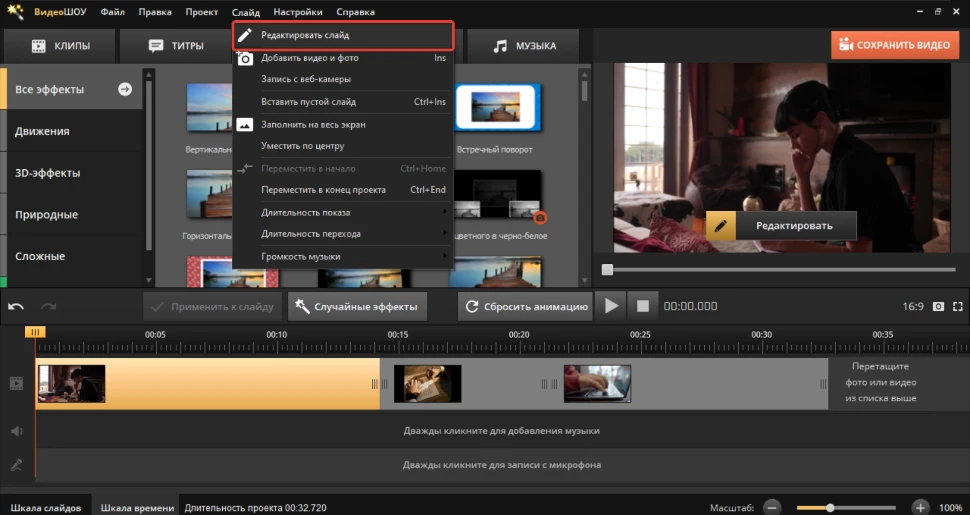Stop the video playback
The width and height of the screenshot is (970, 515).
[643, 306]
